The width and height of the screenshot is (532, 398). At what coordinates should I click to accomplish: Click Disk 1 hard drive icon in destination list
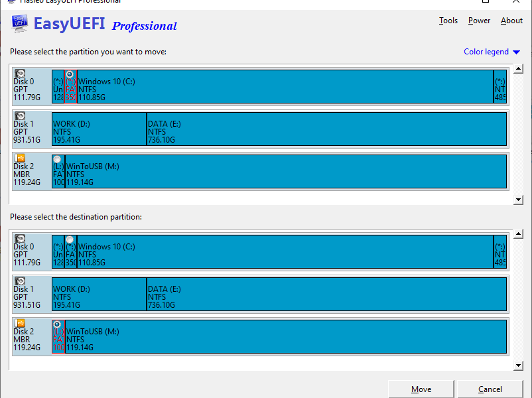(x=20, y=281)
